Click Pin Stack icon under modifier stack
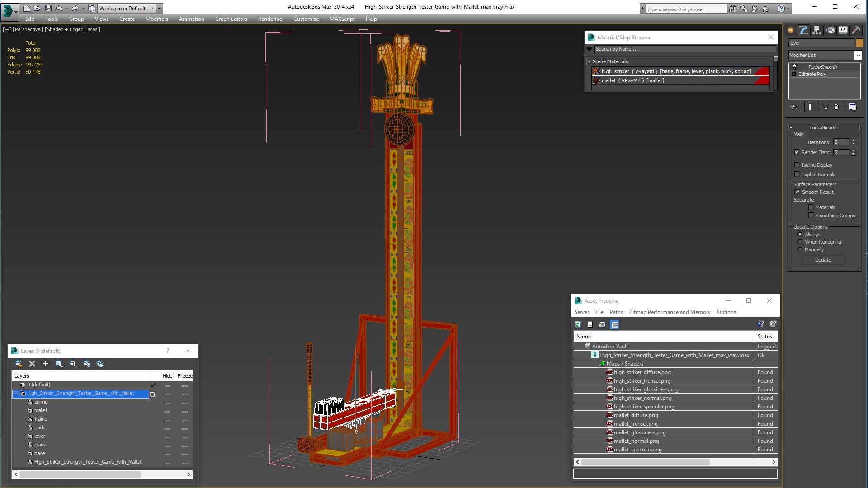Image resolution: width=868 pixels, height=488 pixels. (x=794, y=107)
